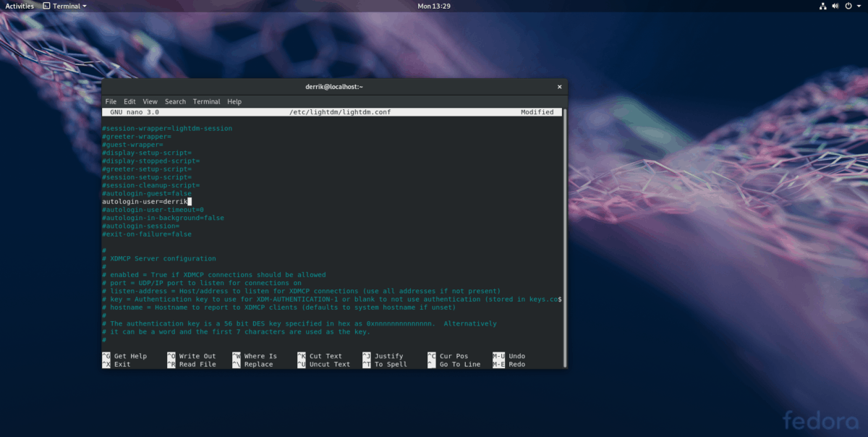Click the '# enabled = True if XDMCP' line
The height and width of the screenshot is (437, 868).
214,275
